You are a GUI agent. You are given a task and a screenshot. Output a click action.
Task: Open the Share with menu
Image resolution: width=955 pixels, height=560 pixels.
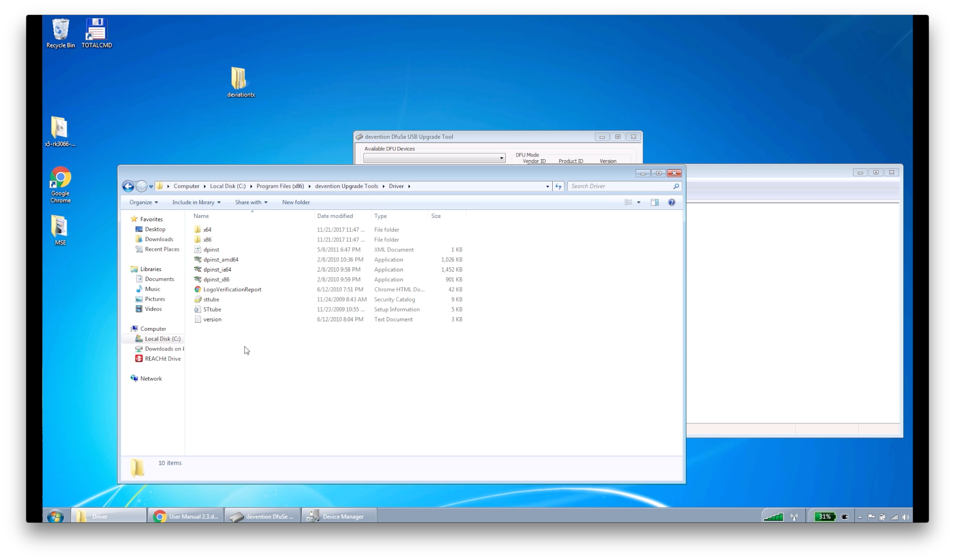pyautogui.click(x=251, y=202)
